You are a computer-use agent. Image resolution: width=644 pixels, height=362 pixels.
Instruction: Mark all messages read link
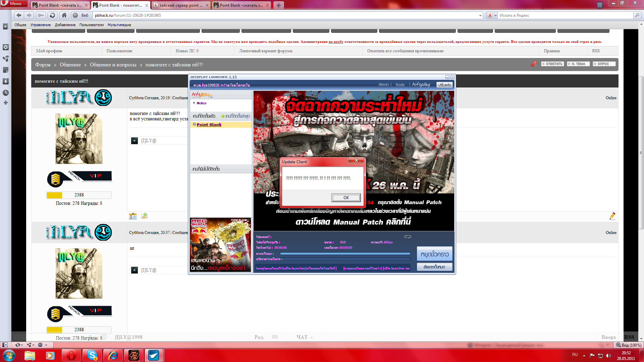click(x=405, y=51)
